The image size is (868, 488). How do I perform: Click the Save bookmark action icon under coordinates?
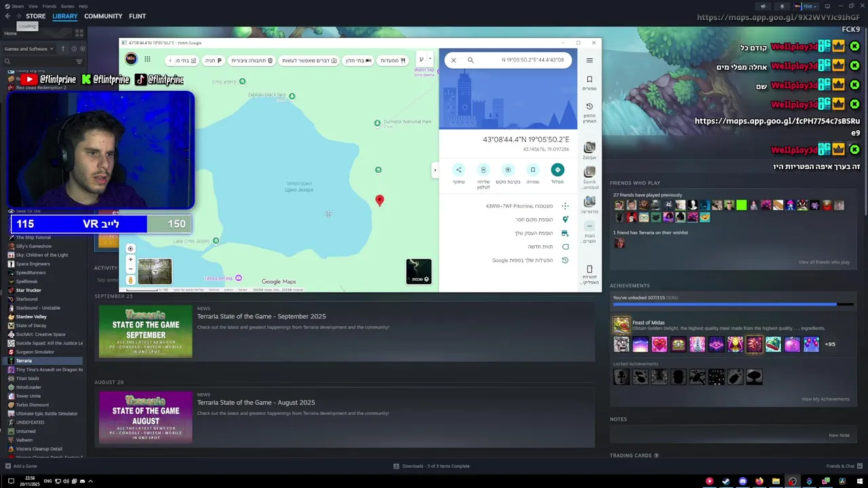point(533,169)
